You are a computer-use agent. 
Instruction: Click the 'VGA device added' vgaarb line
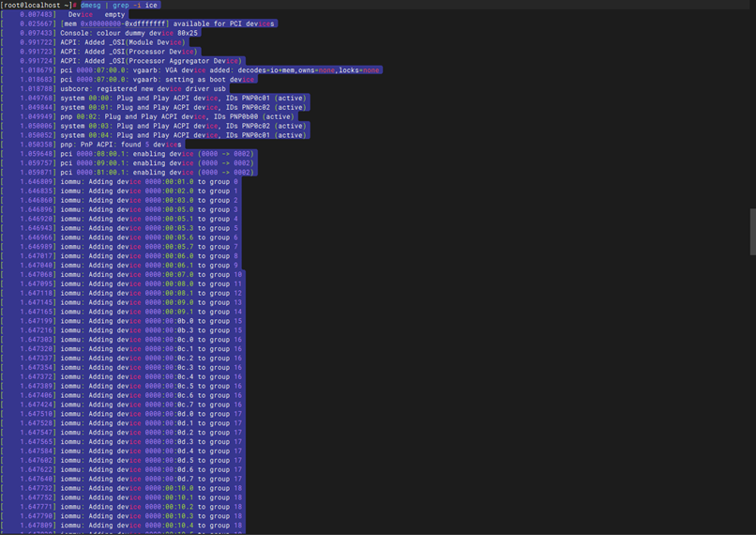(191, 70)
